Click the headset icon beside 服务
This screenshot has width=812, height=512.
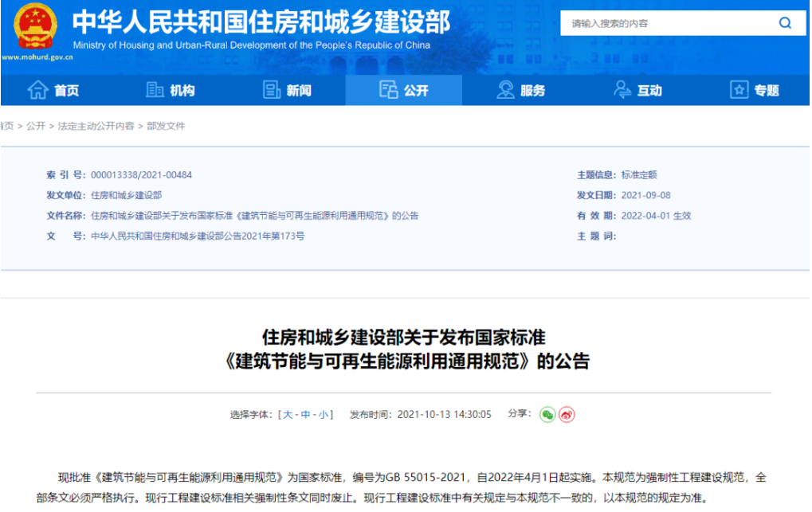point(505,90)
